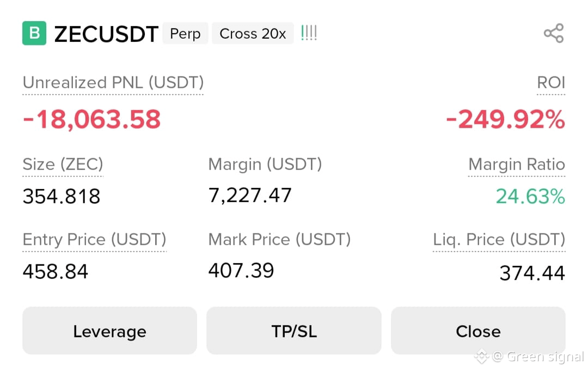Click the Close position button
The width and height of the screenshot is (588, 370).
(x=478, y=331)
